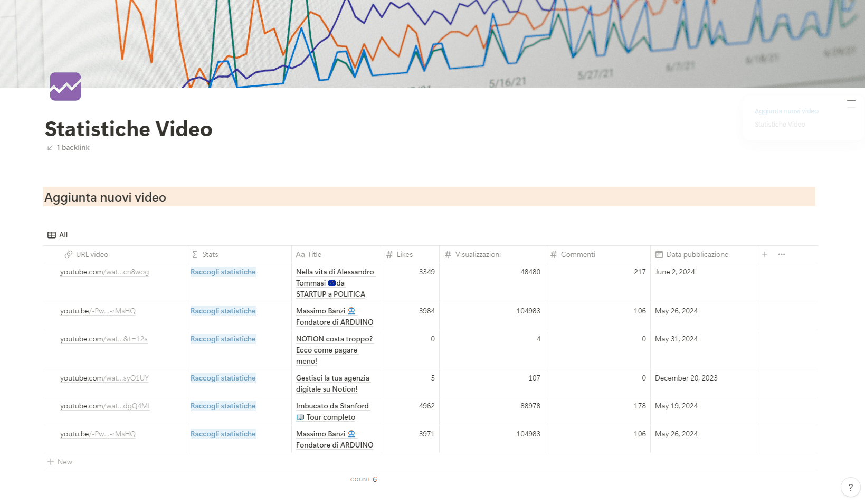Open table options via the ellipsis icon
The width and height of the screenshot is (865, 504).
pyautogui.click(x=781, y=254)
